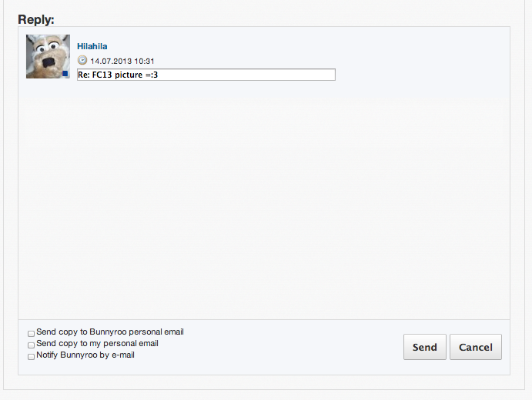
Task: Click the blue status indicator on avatar
Action: pos(65,74)
